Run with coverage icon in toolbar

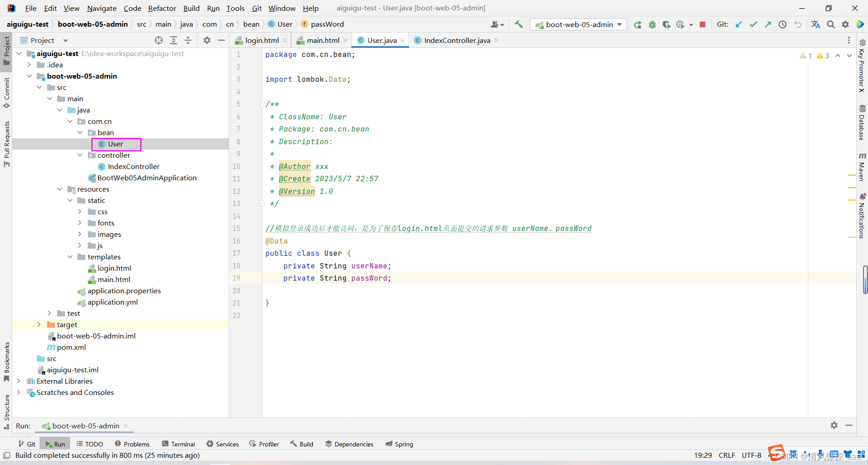(666, 24)
